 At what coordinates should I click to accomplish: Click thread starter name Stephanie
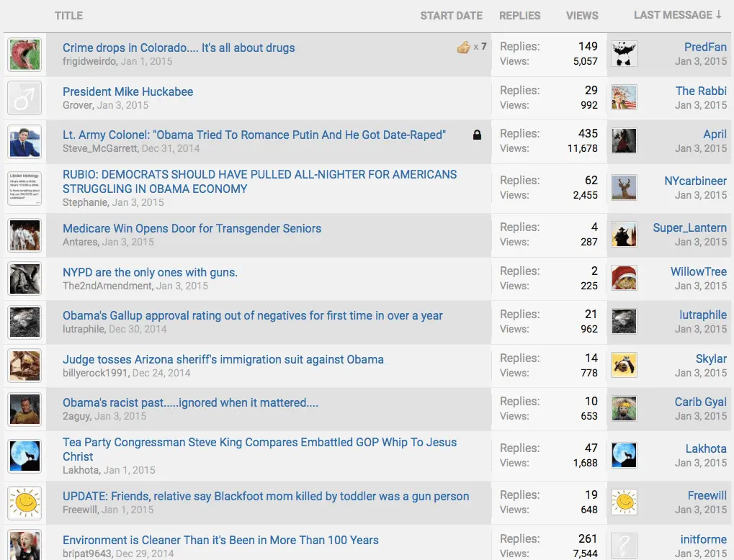(85, 202)
